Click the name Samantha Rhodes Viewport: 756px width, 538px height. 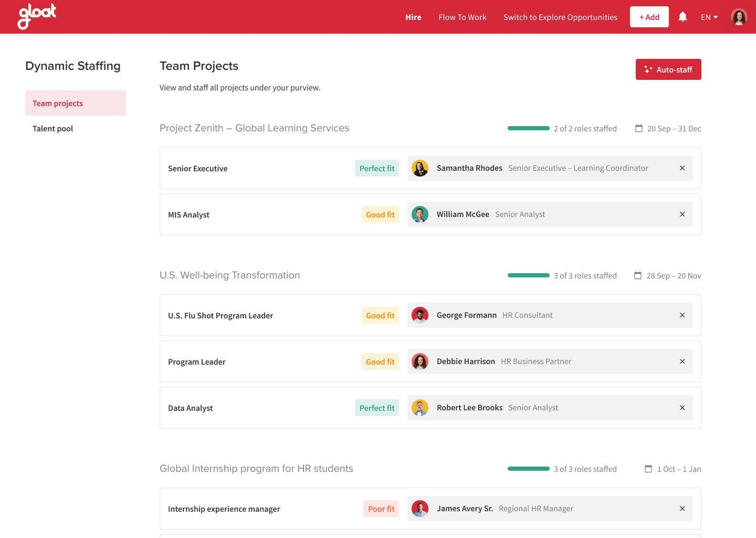click(469, 168)
